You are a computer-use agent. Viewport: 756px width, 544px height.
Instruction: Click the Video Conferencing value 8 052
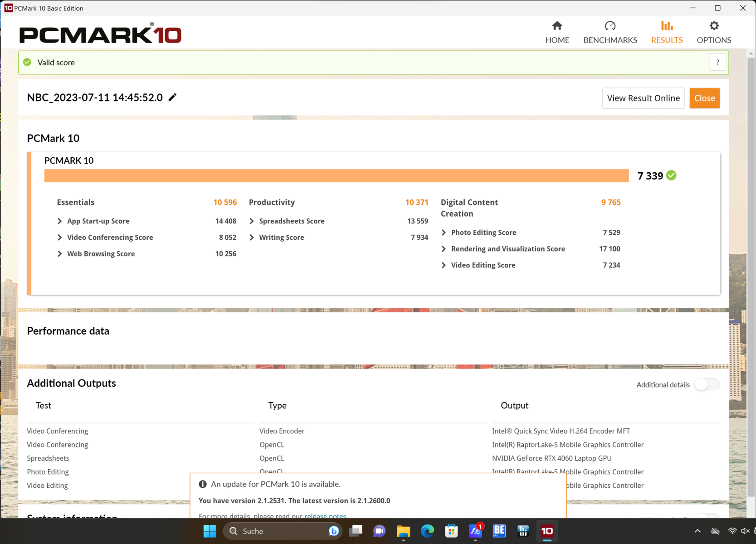(228, 238)
